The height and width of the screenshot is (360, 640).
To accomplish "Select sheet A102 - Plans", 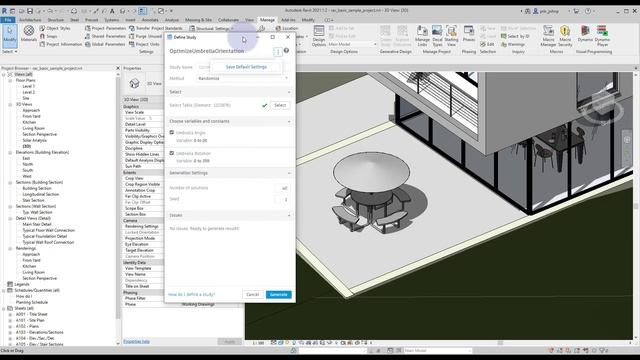I will 28,326.
